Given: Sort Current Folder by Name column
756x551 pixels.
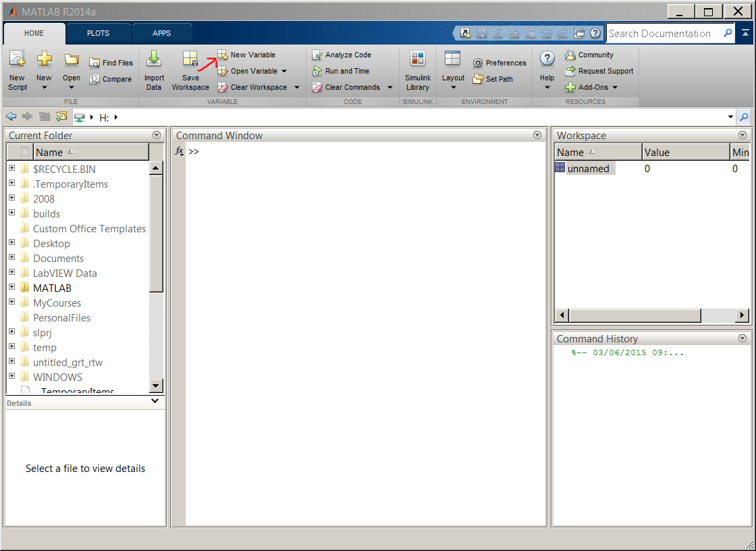Looking at the screenshot, I should coord(91,152).
